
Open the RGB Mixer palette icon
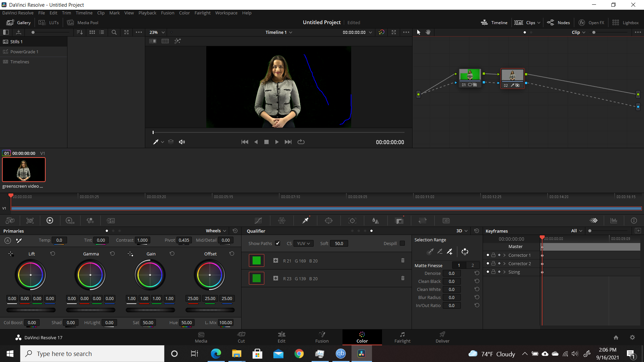point(90,221)
